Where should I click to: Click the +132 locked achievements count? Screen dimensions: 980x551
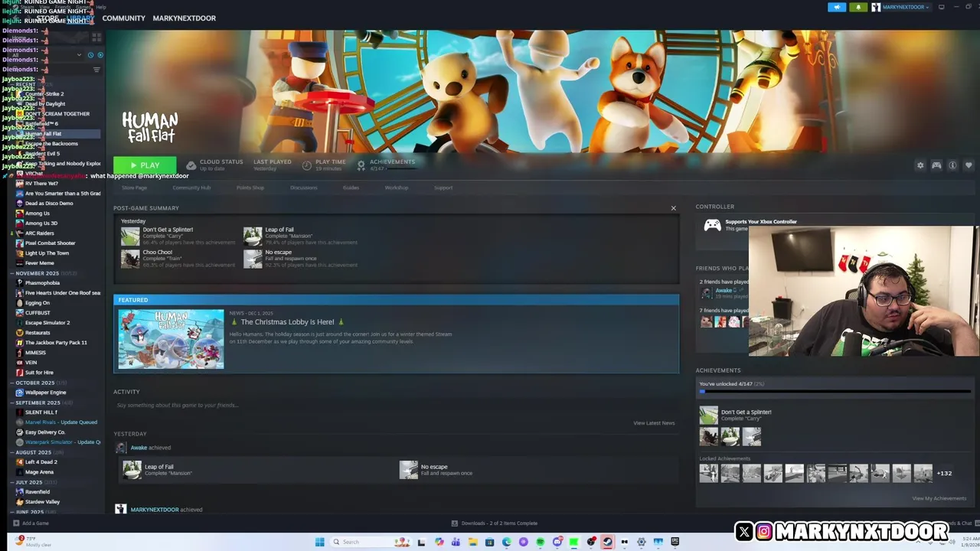(945, 473)
